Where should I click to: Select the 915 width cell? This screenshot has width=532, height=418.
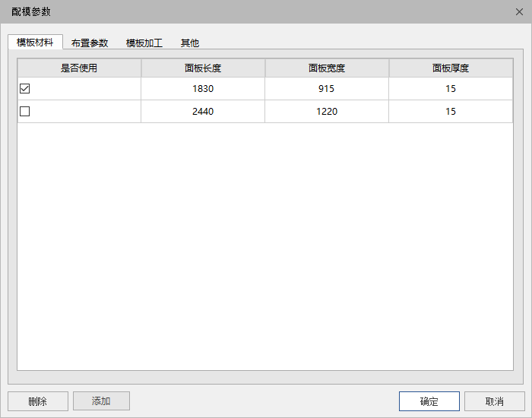[x=327, y=89]
